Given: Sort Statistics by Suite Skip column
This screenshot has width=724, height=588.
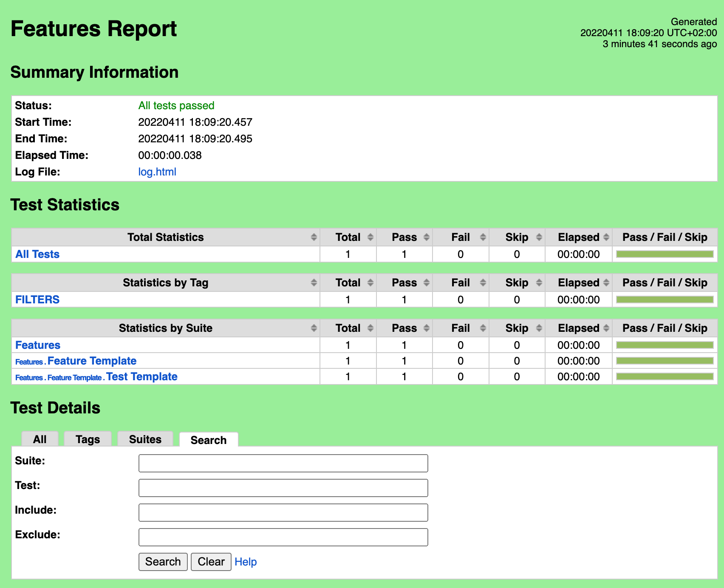Looking at the screenshot, I should pyautogui.click(x=517, y=328).
